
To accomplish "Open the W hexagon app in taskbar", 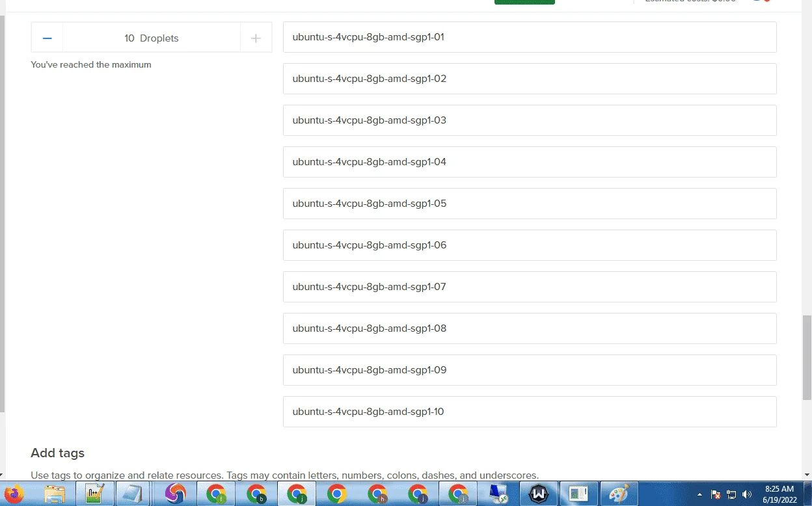I will (x=539, y=494).
